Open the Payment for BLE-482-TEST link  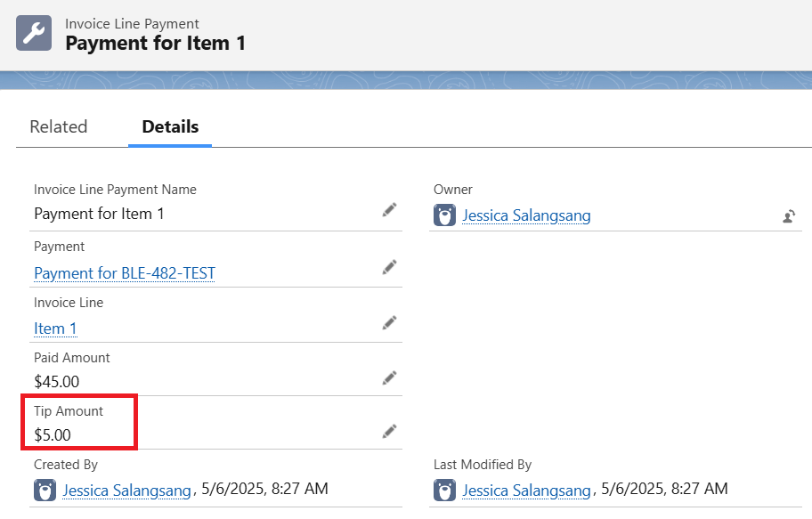click(125, 273)
